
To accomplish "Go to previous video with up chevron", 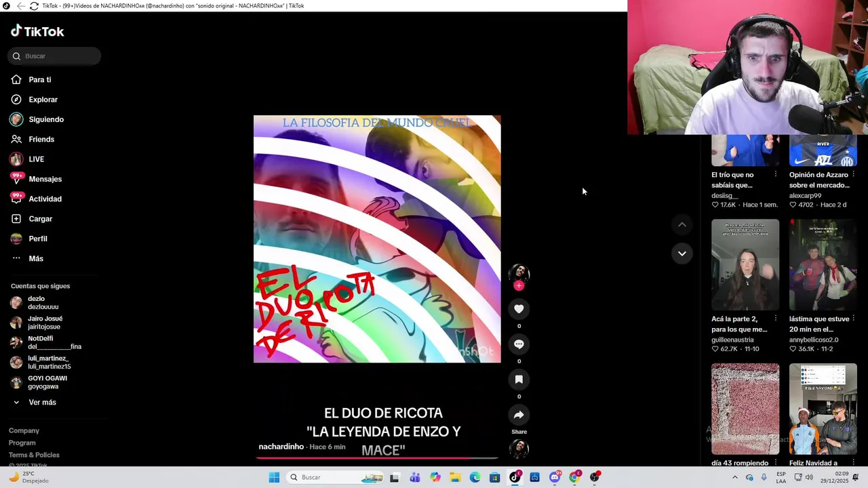I will coord(682,224).
